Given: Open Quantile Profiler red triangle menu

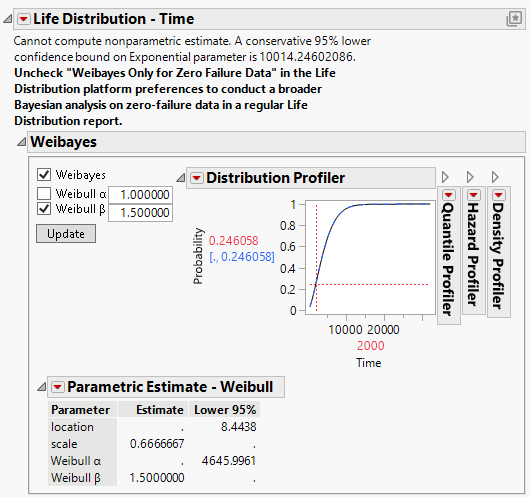Looking at the screenshot, I should click(449, 195).
